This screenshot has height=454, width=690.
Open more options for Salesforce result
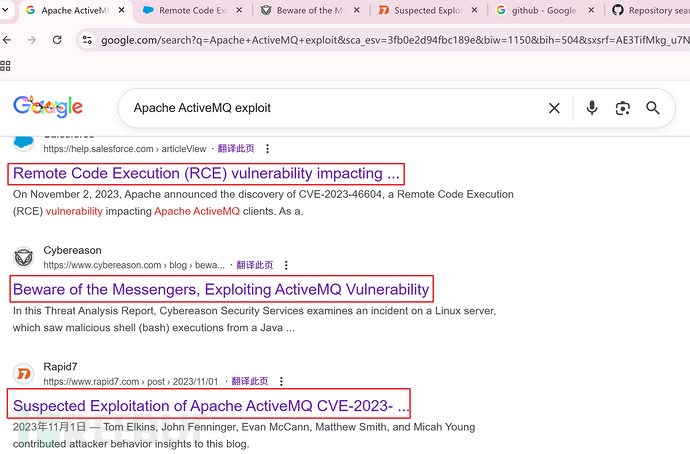(x=268, y=149)
